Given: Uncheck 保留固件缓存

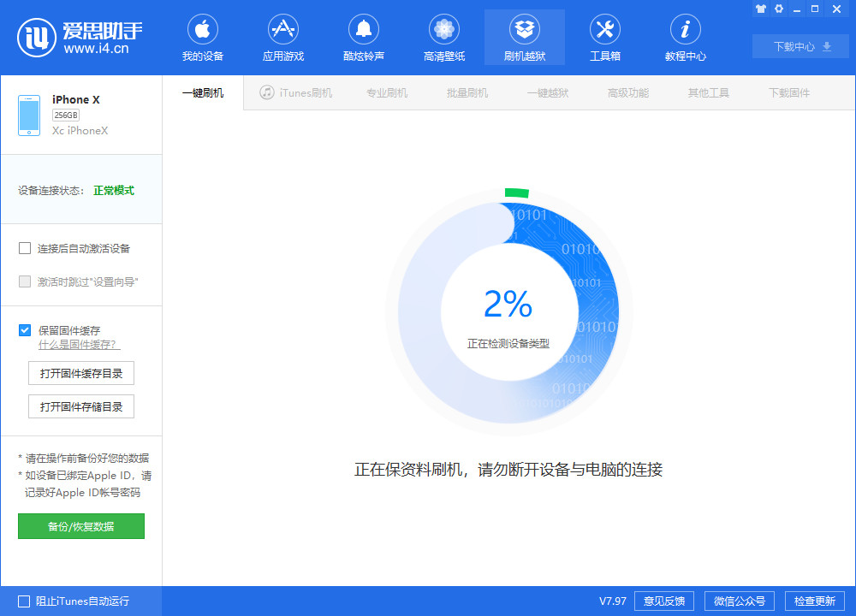Looking at the screenshot, I should [x=25, y=330].
